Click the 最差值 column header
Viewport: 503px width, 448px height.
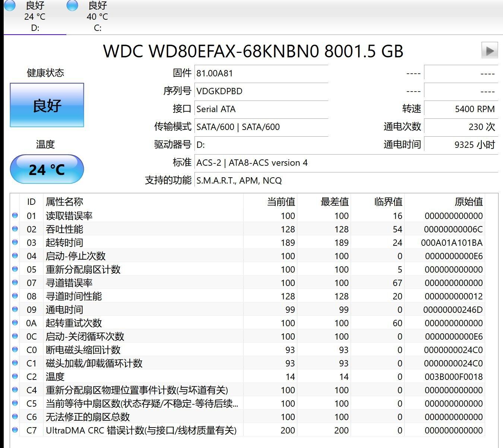click(x=324, y=202)
